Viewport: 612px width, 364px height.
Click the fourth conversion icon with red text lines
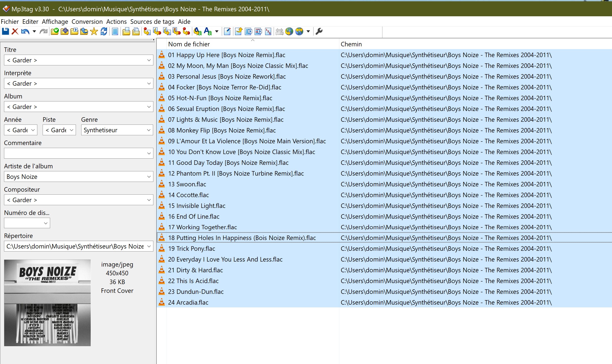pos(177,31)
